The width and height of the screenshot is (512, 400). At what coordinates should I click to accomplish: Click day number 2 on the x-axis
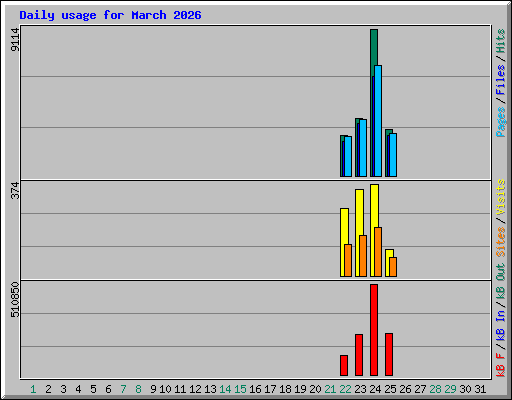coord(48,389)
